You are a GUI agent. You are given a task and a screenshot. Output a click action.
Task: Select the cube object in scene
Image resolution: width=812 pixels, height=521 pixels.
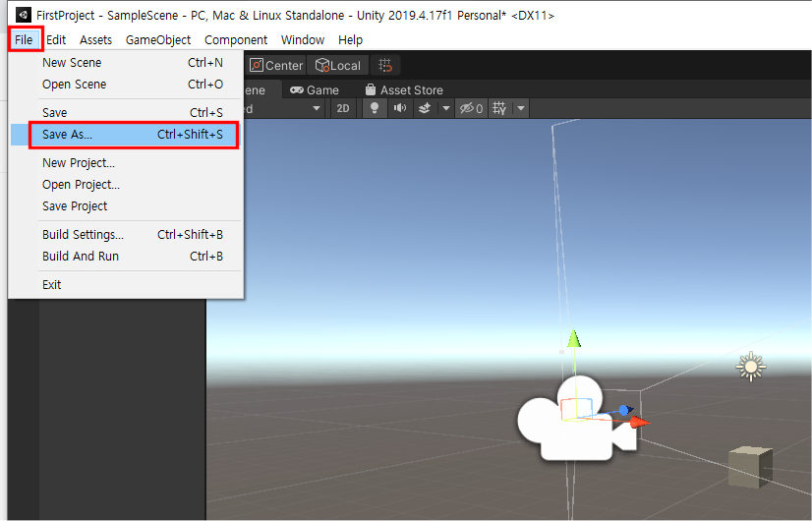click(750, 467)
